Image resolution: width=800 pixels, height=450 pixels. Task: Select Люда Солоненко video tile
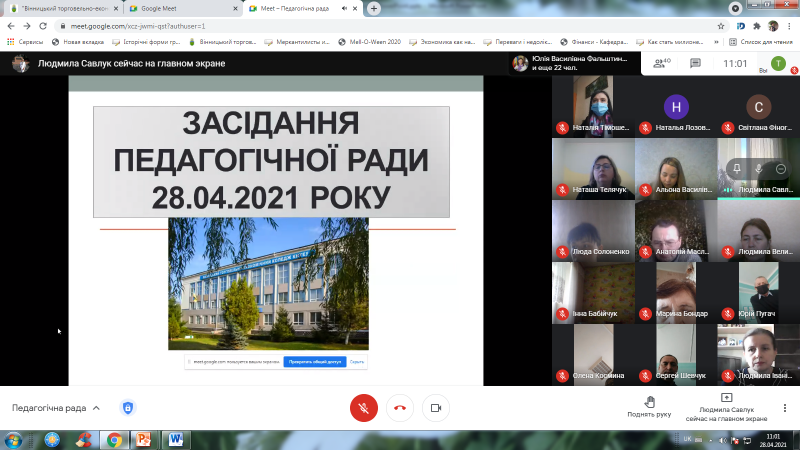tap(593, 231)
